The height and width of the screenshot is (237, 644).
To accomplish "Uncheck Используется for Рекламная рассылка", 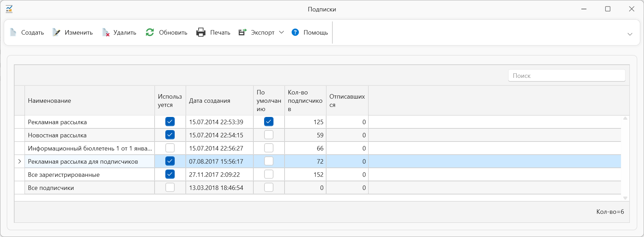I will [x=170, y=121].
